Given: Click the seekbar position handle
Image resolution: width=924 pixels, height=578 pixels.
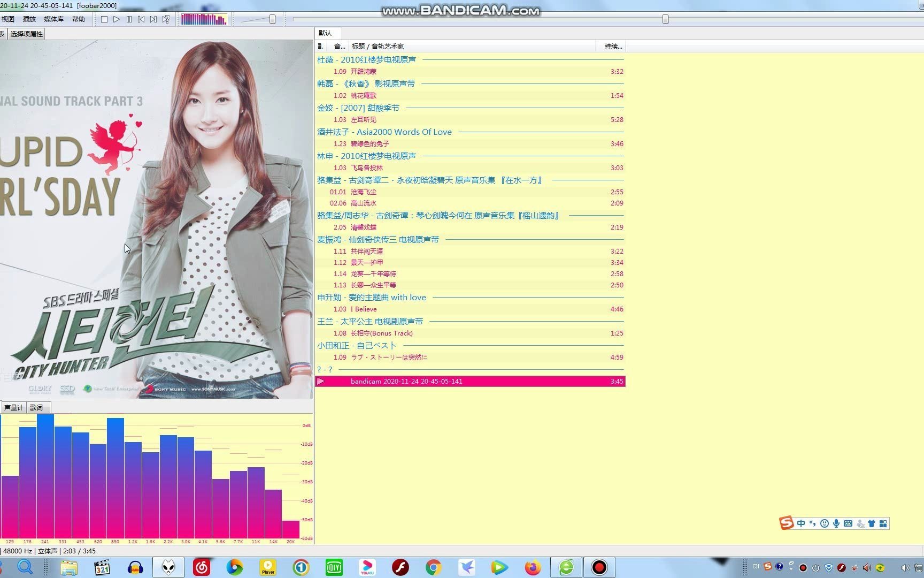Looking at the screenshot, I should click(x=665, y=19).
